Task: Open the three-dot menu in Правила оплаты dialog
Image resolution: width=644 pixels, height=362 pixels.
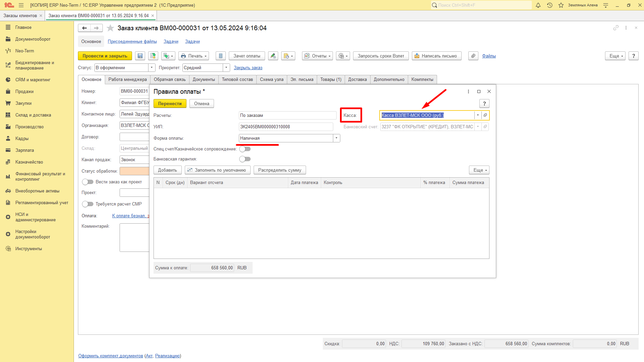Action: tap(468, 92)
